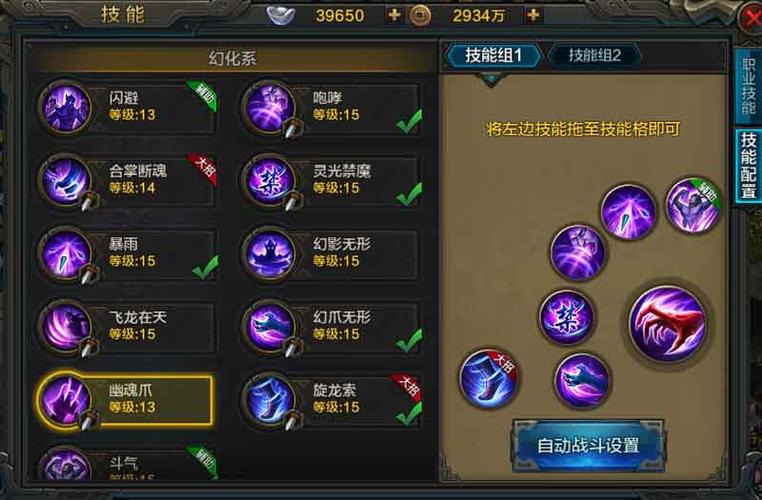The height and width of the screenshot is (500, 762).
Task: Select the 合掌断魂 skill icon
Action: 66,181
